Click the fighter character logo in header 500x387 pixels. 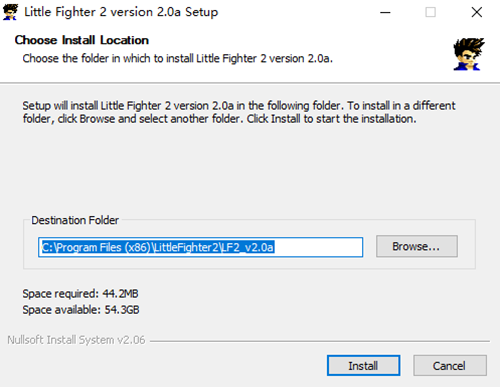tap(468, 54)
